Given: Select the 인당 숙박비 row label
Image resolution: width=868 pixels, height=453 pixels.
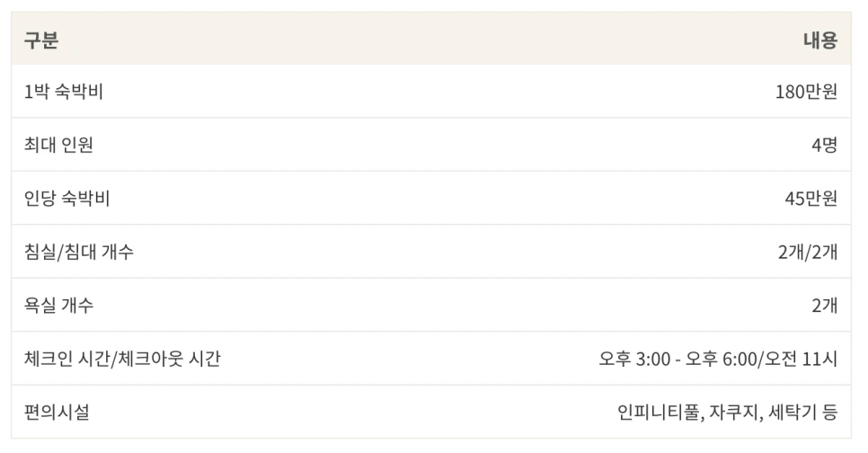Looking at the screenshot, I should click(67, 199).
